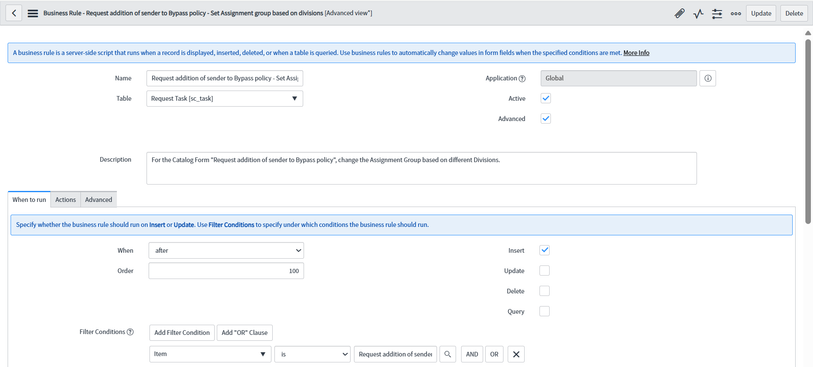Image resolution: width=813 pixels, height=367 pixels.
Task: Click the vertical page scrollbar thumb
Action: click(x=808, y=131)
